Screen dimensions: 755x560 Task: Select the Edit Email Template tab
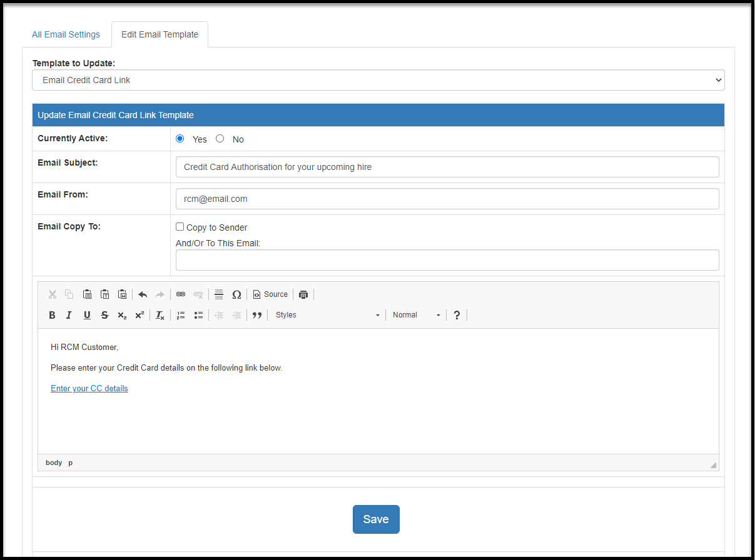pos(160,34)
